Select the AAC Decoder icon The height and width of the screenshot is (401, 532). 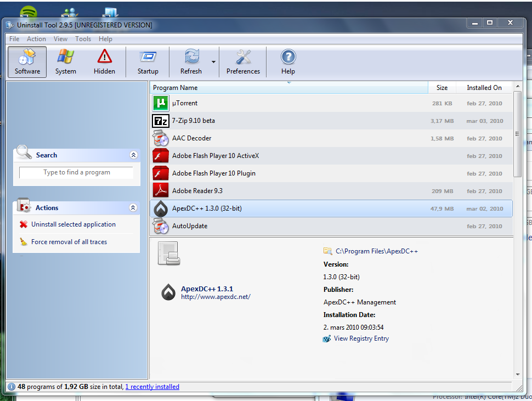(x=161, y=138)
